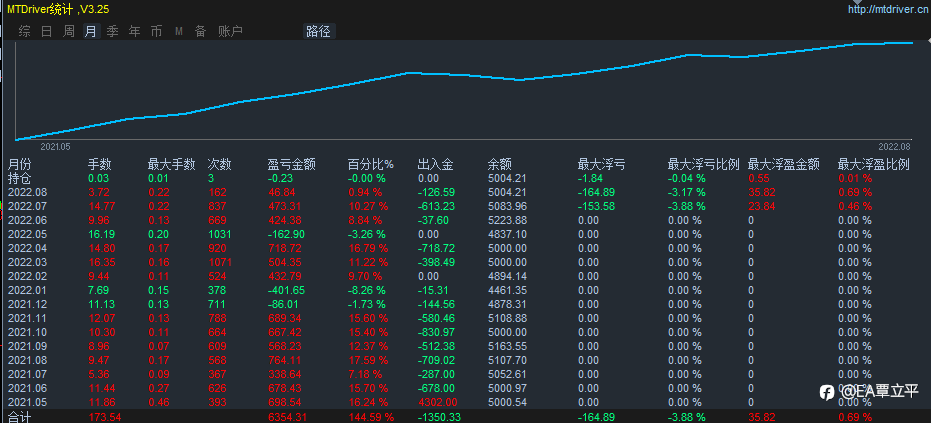Click the 最大浮盈比例 column header
The image size is (931, 423).
874,165
